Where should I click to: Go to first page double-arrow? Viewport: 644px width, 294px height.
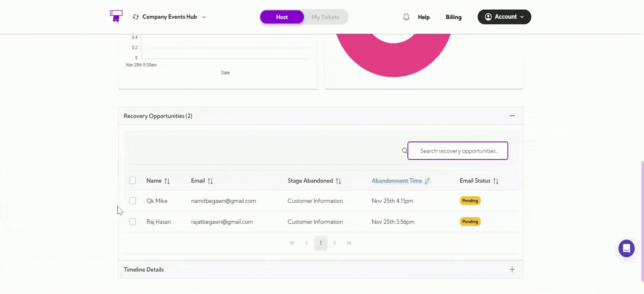pyautogui.click(x=292, y=243)
